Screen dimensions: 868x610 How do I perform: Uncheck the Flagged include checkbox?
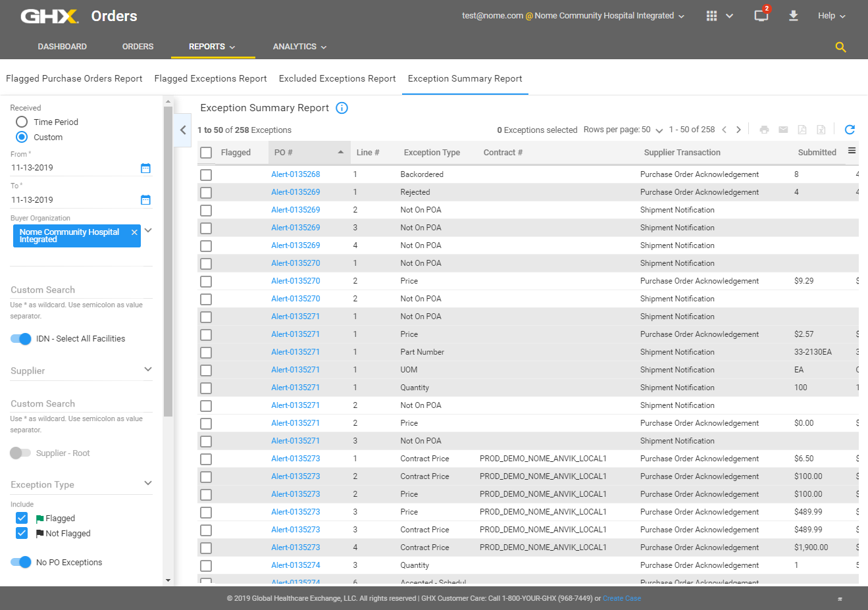pos(22,518)
